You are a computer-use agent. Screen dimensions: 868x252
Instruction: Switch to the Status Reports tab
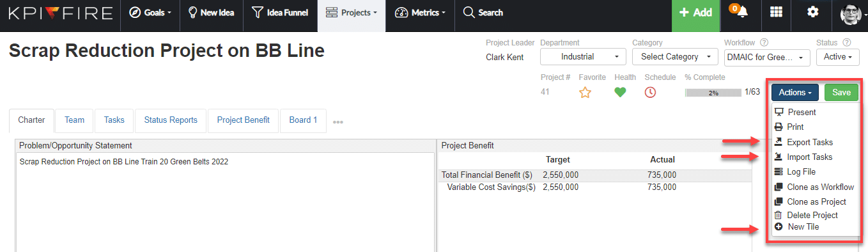(171, 120)
